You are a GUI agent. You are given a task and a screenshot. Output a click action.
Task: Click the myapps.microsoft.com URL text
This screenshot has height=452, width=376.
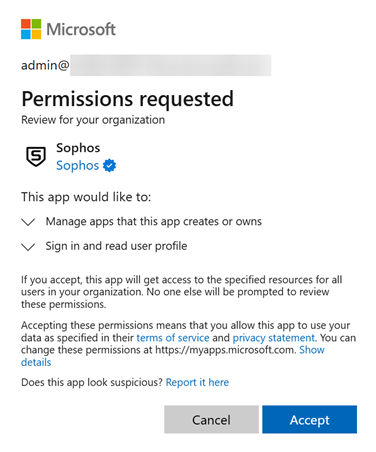pyautogui.click(x=226, y=350)
